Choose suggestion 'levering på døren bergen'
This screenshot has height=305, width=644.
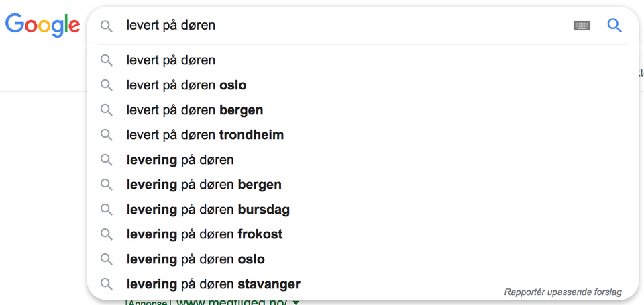[204, 185]
